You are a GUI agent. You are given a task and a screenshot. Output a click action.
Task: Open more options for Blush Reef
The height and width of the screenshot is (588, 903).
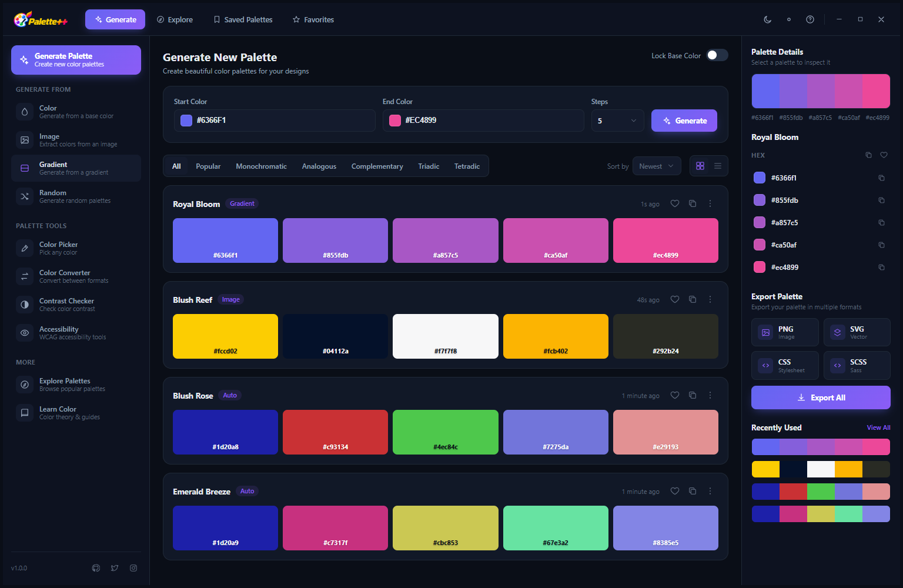click(710, 299)
